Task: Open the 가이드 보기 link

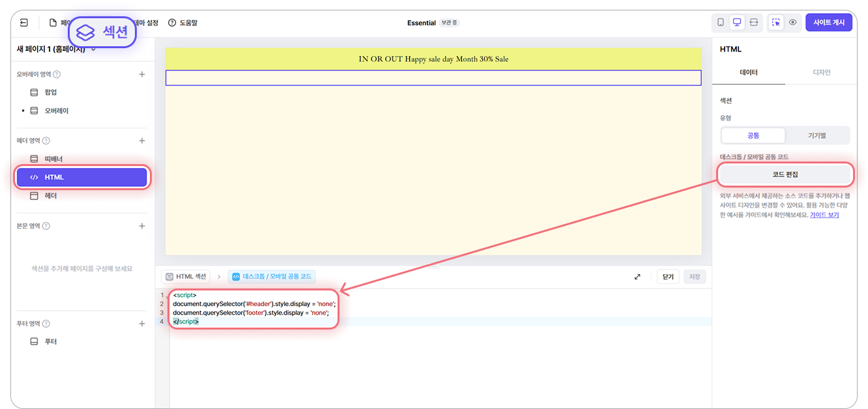Action: tap(824, 215)
